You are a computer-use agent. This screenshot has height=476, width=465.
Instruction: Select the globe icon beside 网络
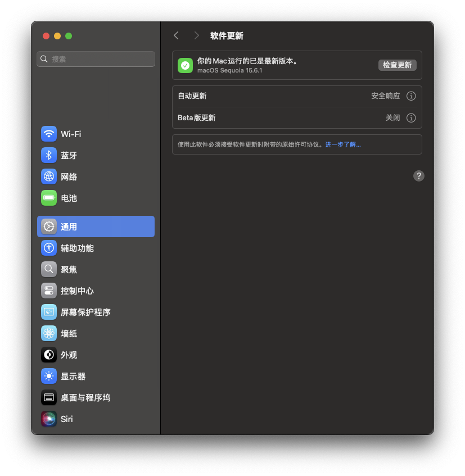click(x=48, y=176)
